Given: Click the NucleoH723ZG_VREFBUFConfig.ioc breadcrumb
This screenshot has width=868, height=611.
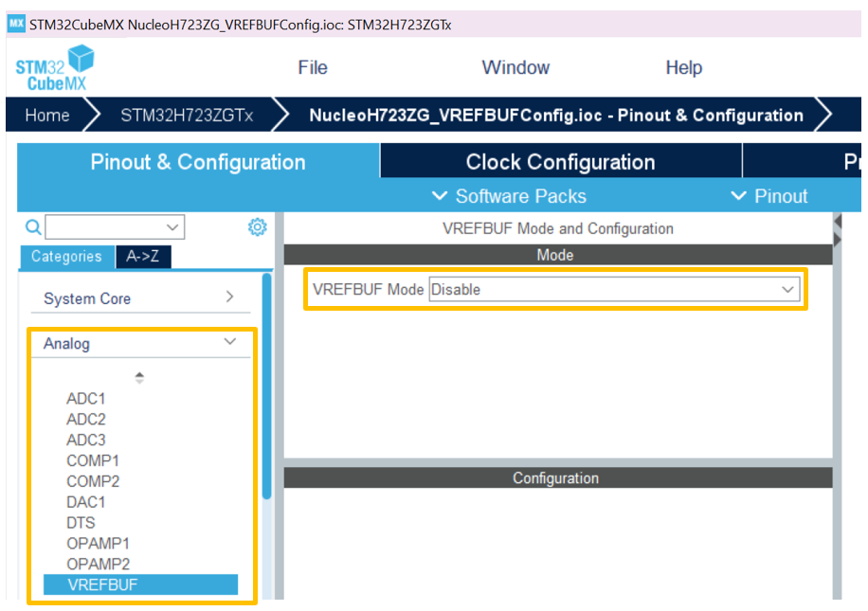Looking at the screenshot, I should tap(556, 116).
